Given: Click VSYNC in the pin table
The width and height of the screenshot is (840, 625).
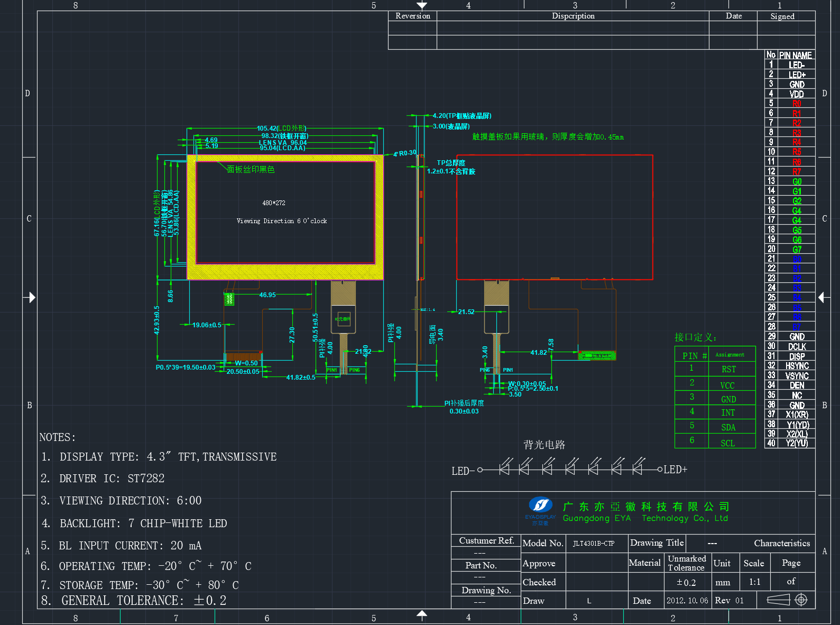Looking at the screenshot, I should (797, 376).
